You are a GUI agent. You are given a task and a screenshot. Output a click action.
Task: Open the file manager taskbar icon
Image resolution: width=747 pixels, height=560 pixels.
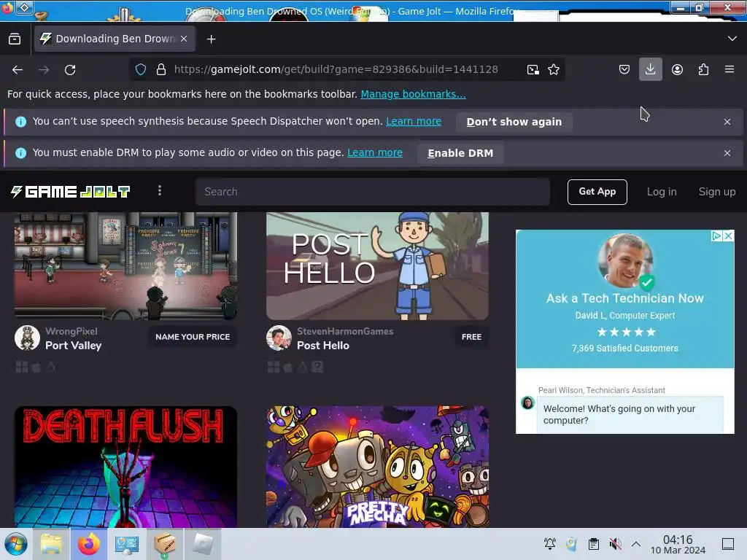(x=51, y=544)
